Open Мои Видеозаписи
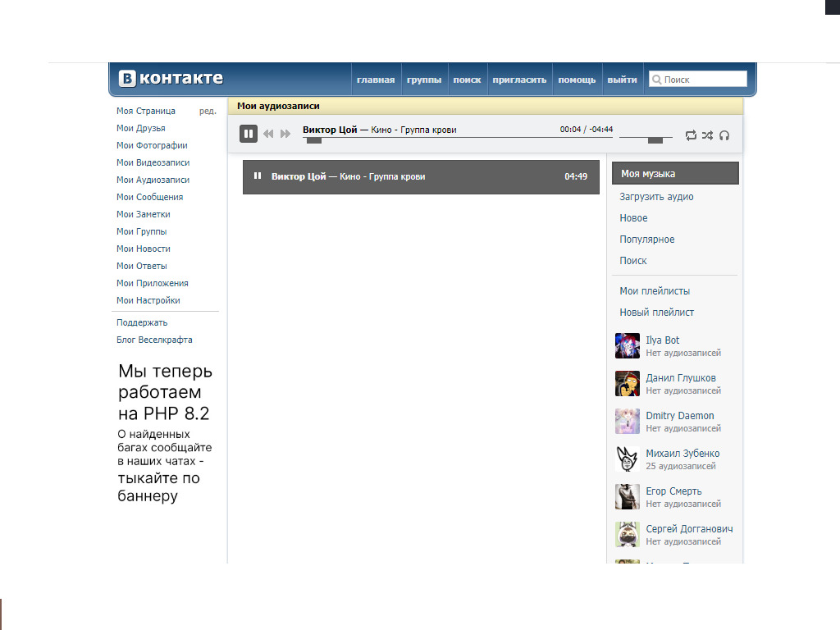This screenshot has width=840, height=630. tap(153, 162)
